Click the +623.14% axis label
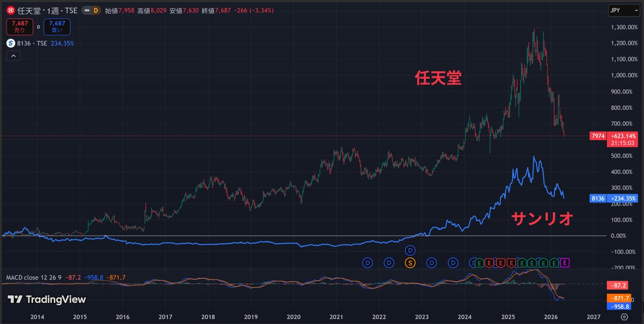 [x=624, y=136]
